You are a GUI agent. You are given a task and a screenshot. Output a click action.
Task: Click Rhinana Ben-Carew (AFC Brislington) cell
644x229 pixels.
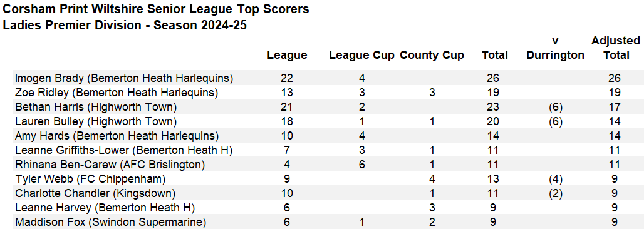pos(110,165)
